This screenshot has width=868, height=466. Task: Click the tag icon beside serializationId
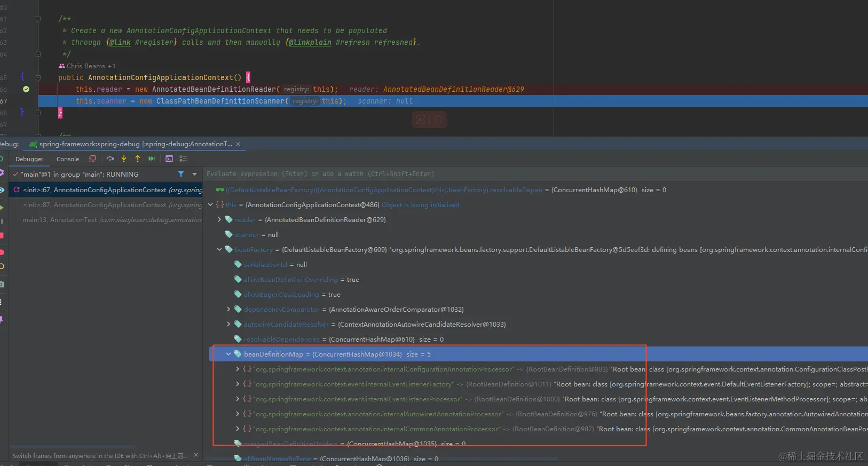(238, 264)
